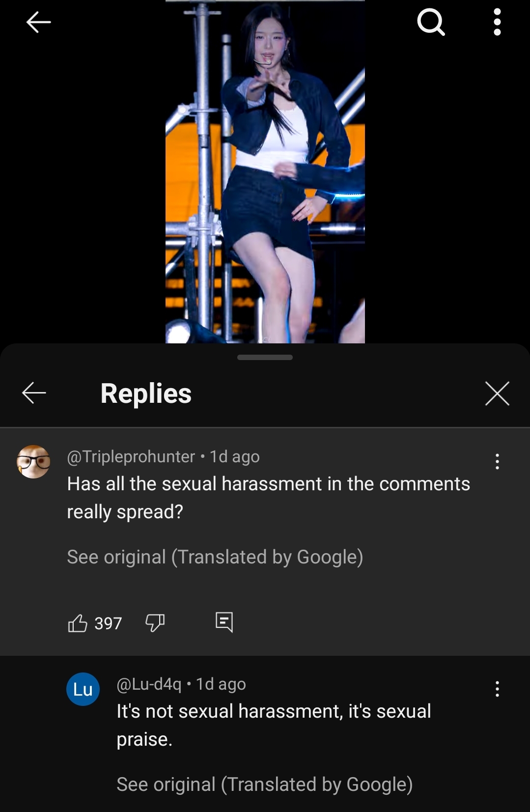See original of the @Lu-d4q reply

(x=265, y=784)
